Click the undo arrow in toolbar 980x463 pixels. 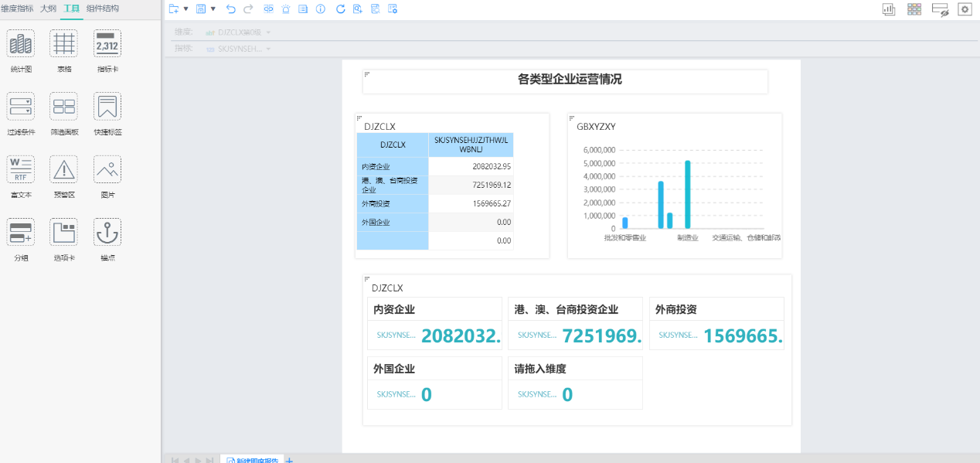tap(230, 9)
